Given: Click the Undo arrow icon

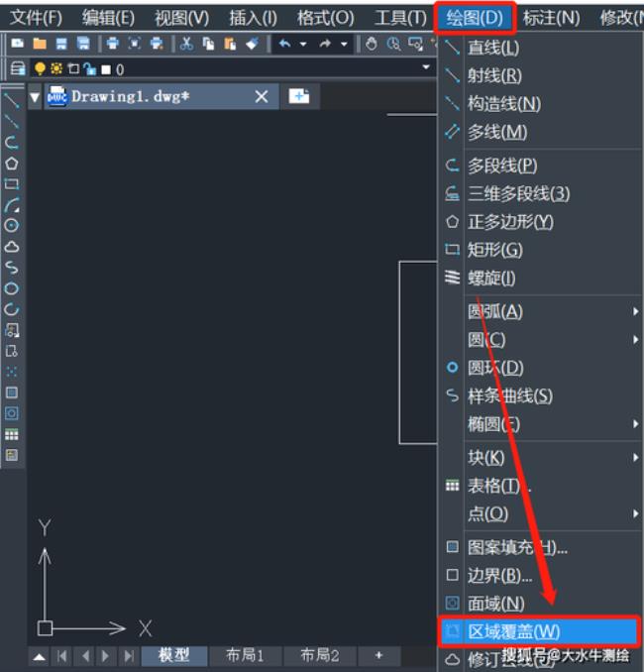Looking at the screenshot, I should coord(285,44).
